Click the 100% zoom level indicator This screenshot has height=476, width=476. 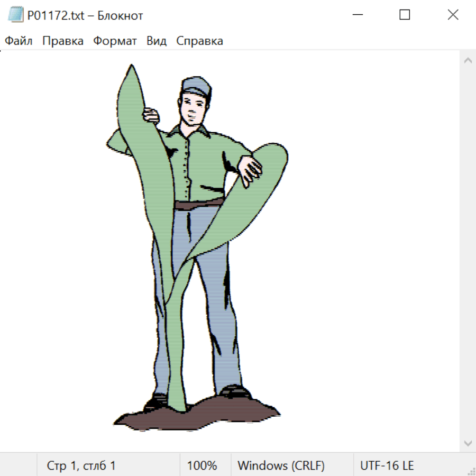click(202, 466)
